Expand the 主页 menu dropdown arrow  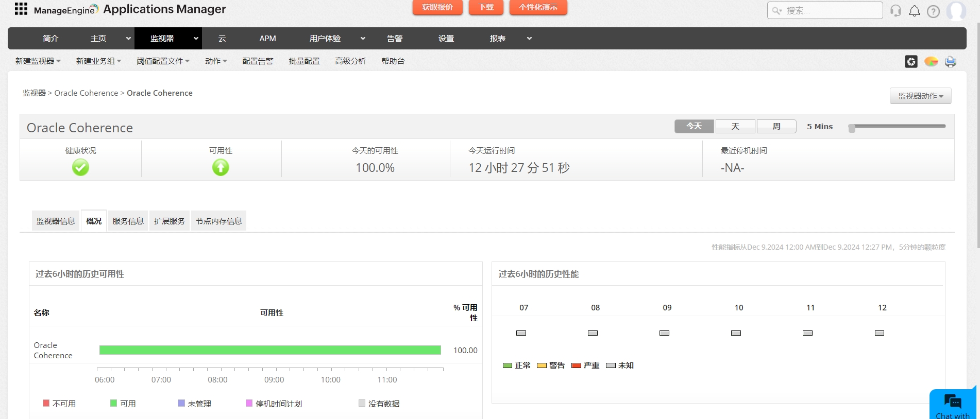(x=128, y=39)
